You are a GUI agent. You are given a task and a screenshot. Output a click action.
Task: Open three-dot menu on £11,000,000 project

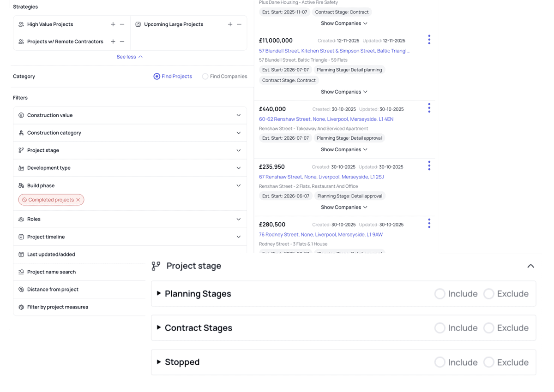coord(429,40)
